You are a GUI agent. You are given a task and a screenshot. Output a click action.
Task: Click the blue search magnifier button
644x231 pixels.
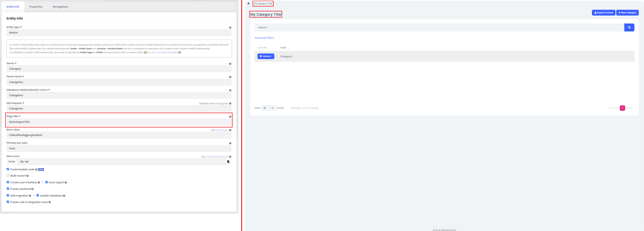(629, 27)
